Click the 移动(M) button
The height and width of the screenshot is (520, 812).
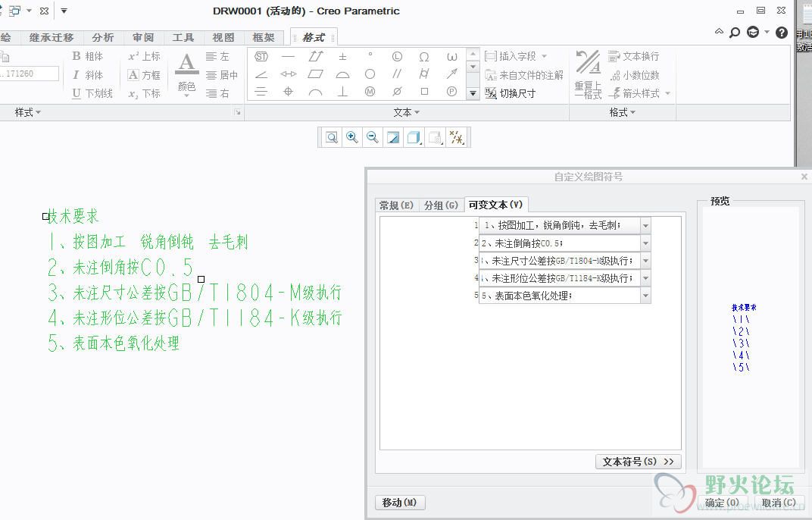point(400,503)
